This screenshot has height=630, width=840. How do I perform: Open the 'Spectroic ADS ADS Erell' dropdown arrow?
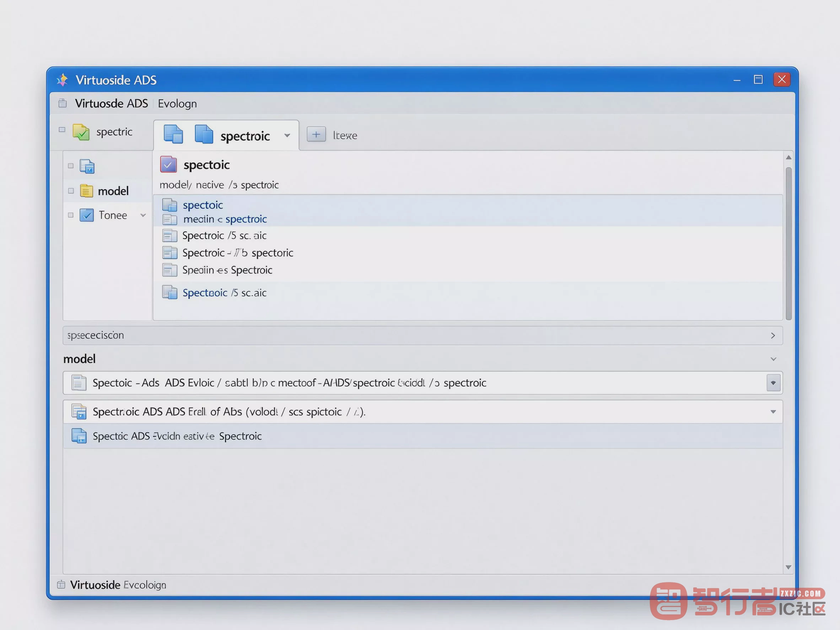click(773, 411)
